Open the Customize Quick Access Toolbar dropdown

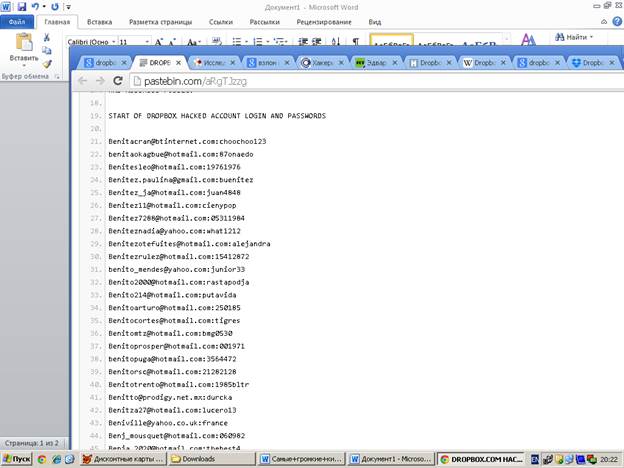click(x=68, y=7)
